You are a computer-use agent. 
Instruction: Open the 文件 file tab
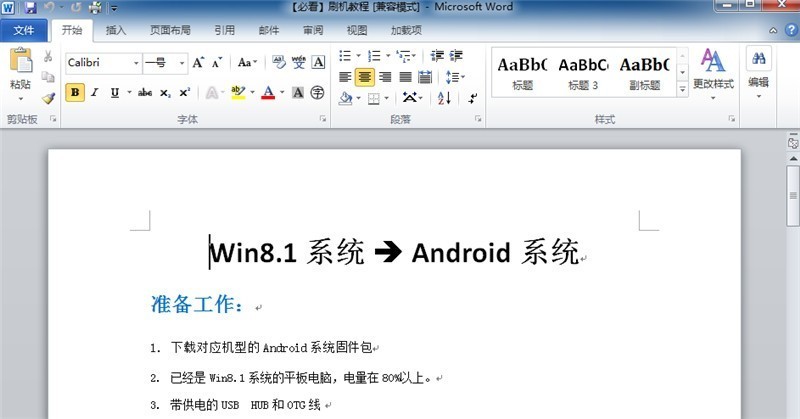[23, 30]
